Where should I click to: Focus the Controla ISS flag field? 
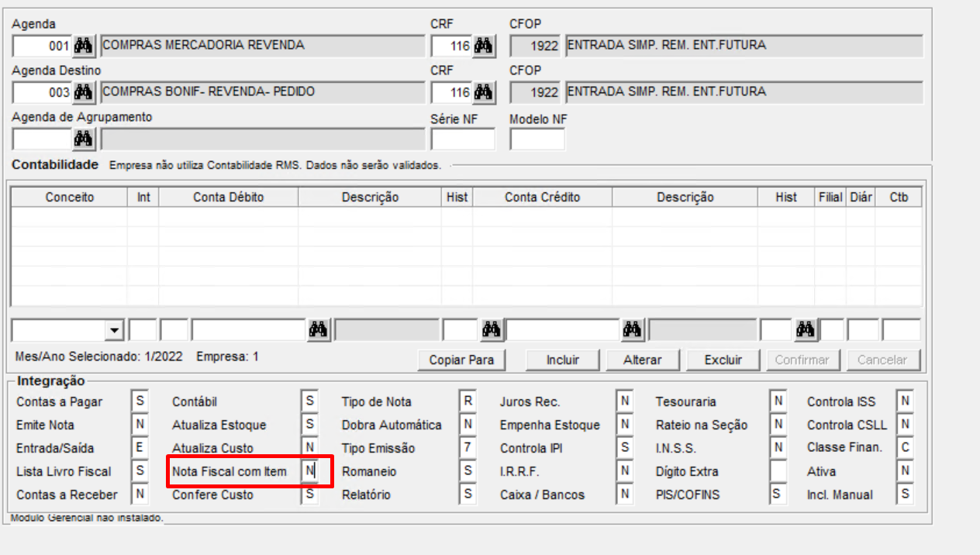905,402
